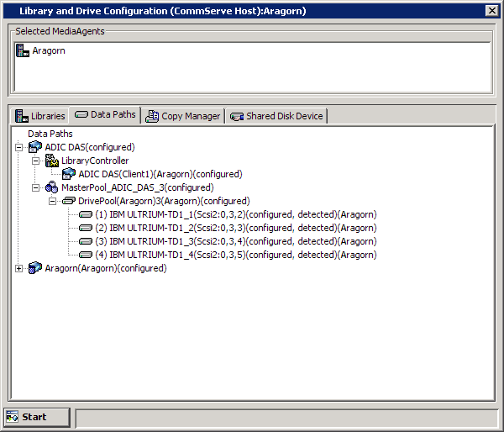Screen dimensions: 504x432
Task: Select the Aragorn(Aragorn)(configured) tree row
Action: coord(106,268)
